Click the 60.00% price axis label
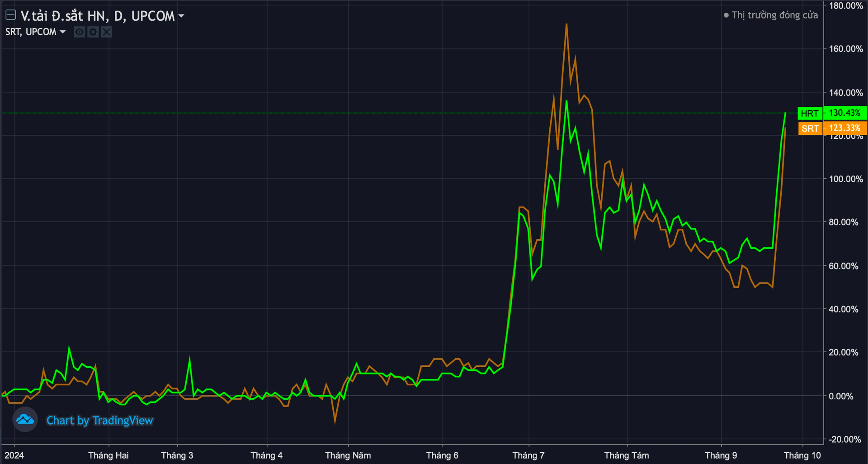 tap(844, 266)
